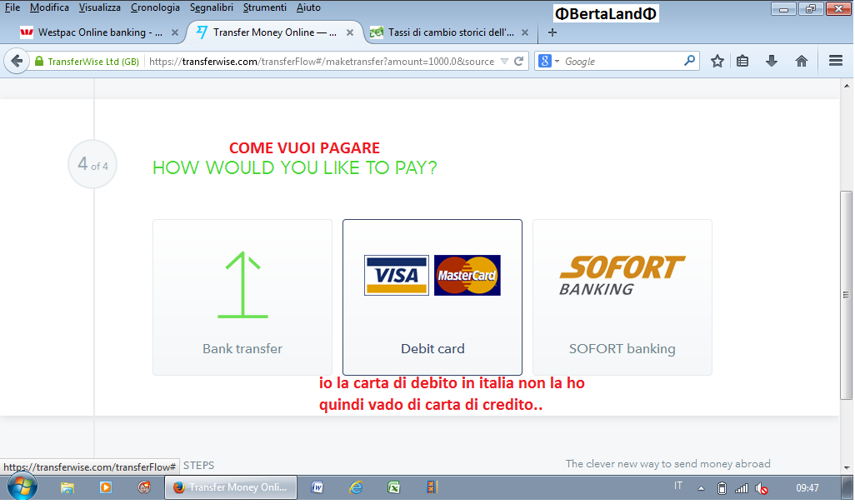Open Word from the taskbar

pos(317,487)
